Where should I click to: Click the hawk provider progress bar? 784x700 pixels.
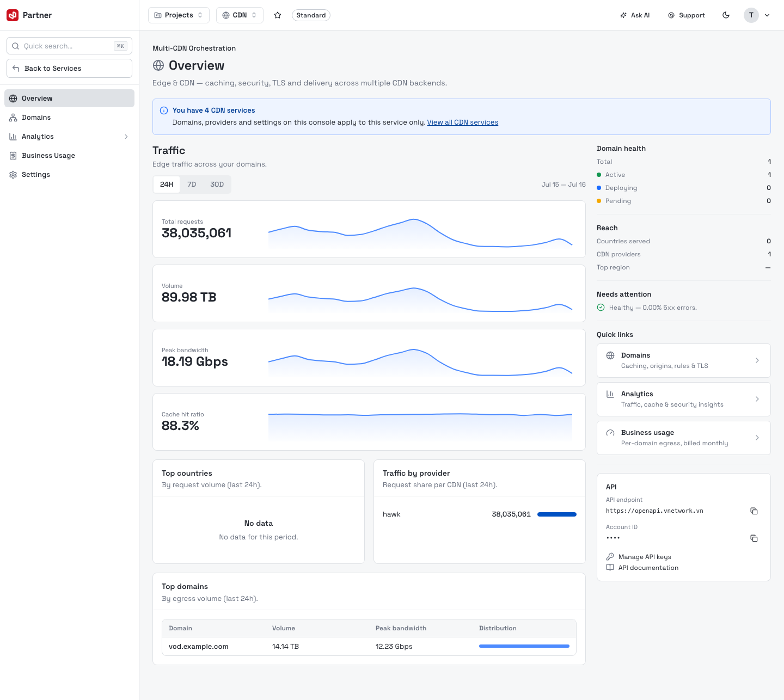tap(557, 514)
